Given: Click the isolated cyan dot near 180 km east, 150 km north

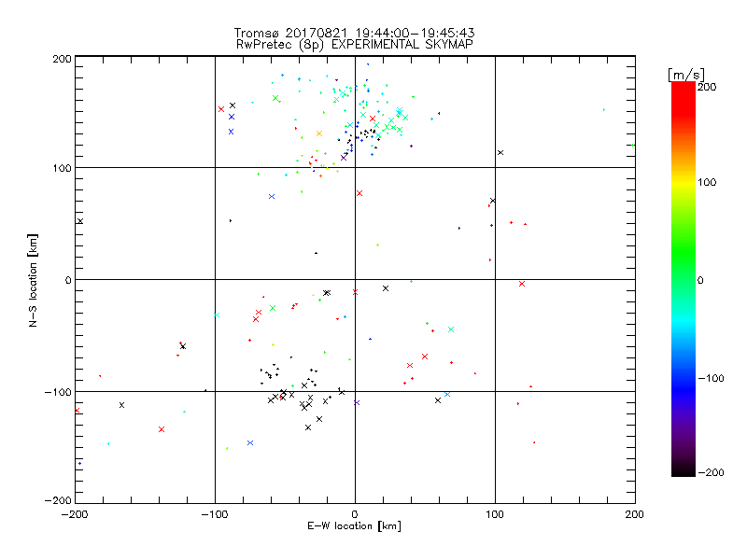Looking at the screenshot, I should [x=603, y=110].
